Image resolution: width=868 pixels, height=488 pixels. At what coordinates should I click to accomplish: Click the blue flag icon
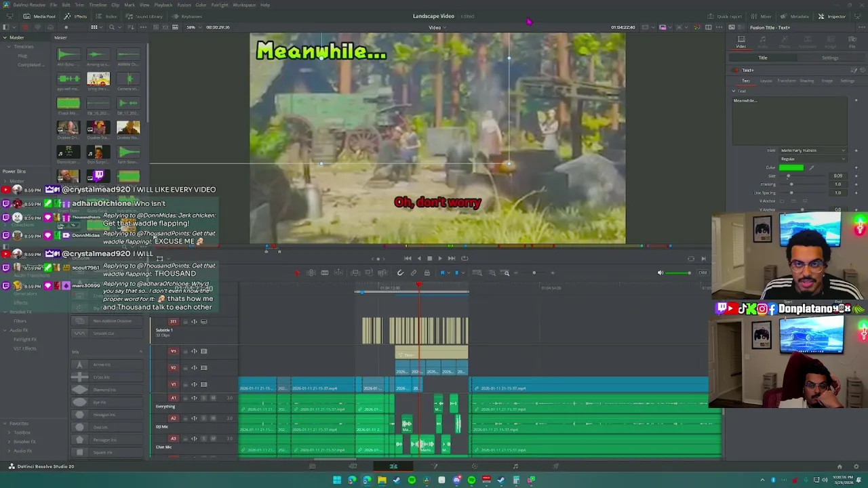click(442, 273)
